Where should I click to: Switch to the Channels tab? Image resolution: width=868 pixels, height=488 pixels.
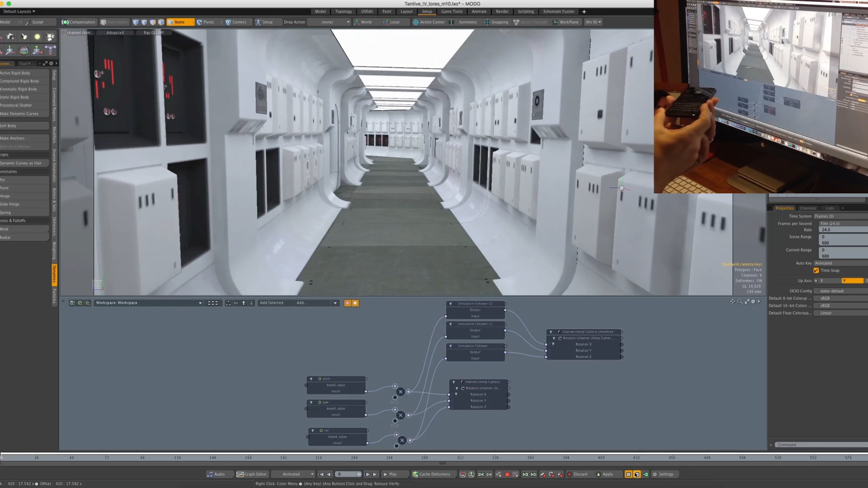pos(808,208)
